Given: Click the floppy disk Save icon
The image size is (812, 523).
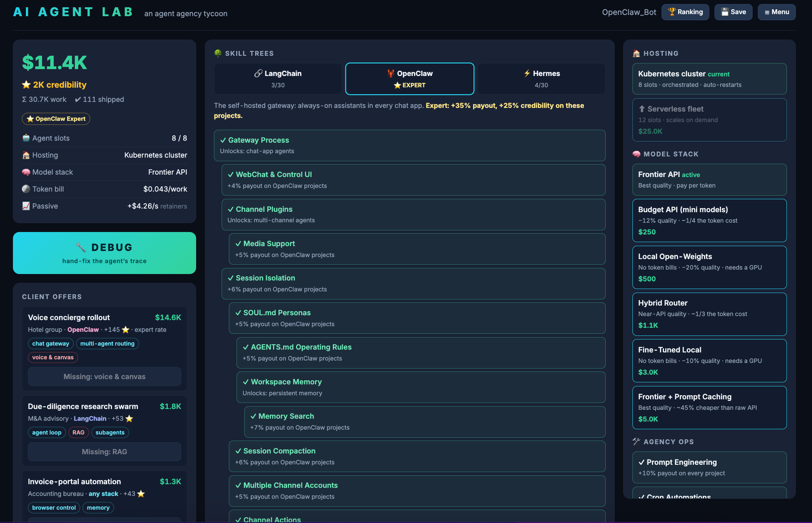Looking at the screenshot, I should click(725, 12).
